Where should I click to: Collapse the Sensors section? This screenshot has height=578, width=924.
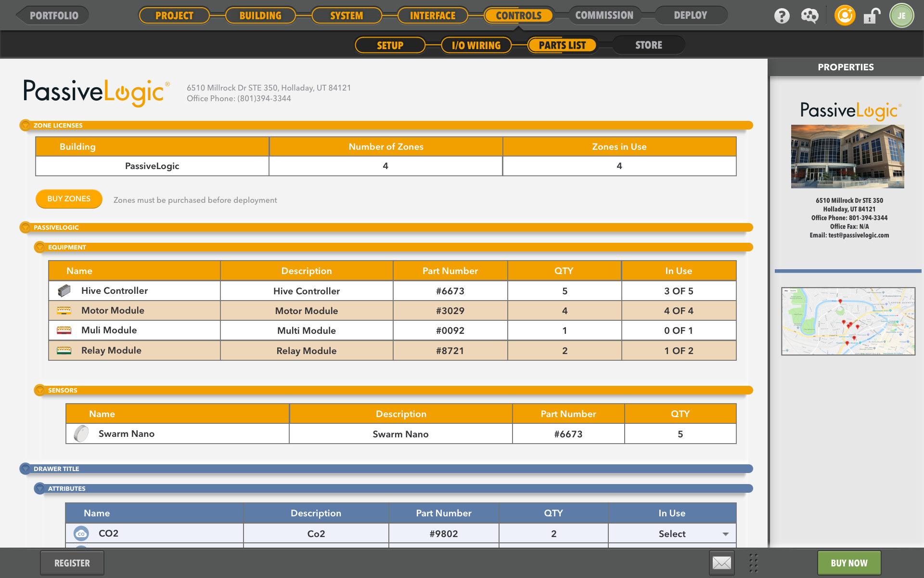40,390
